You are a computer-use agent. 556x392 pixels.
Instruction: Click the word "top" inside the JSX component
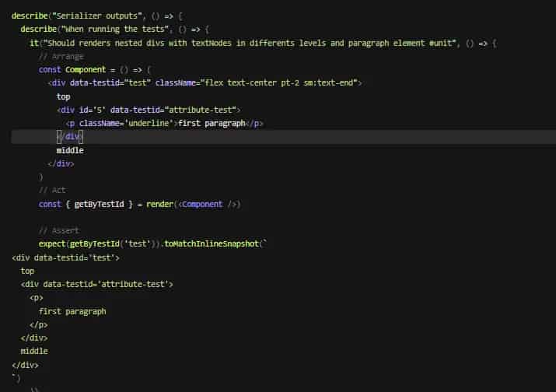(x=64, y=96)
